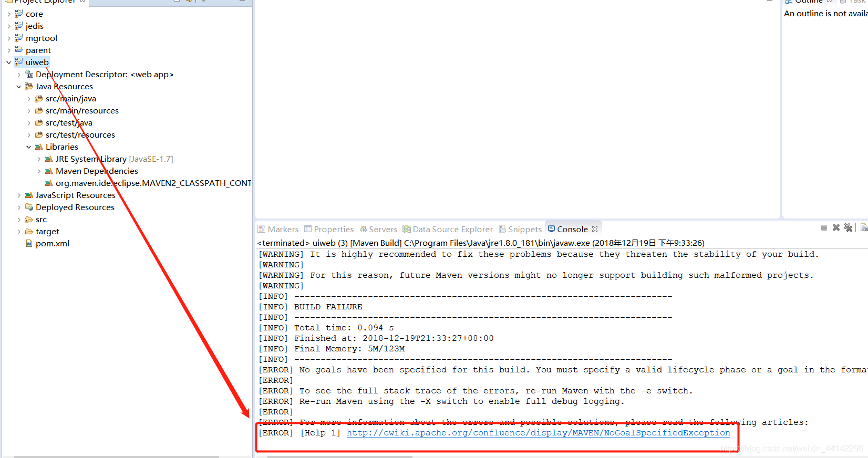The image size is (868, 458).
Task: Expand the mgrtool project node
Action: pos(9,38)
